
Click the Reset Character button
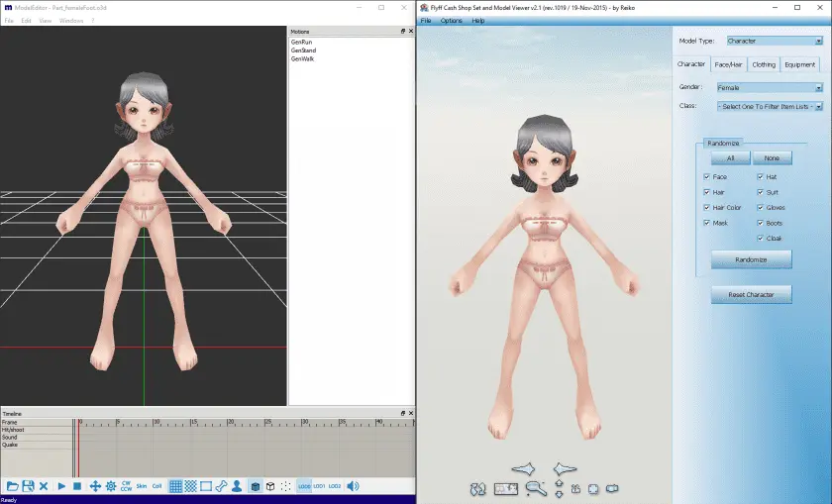(x=751, y=294)
